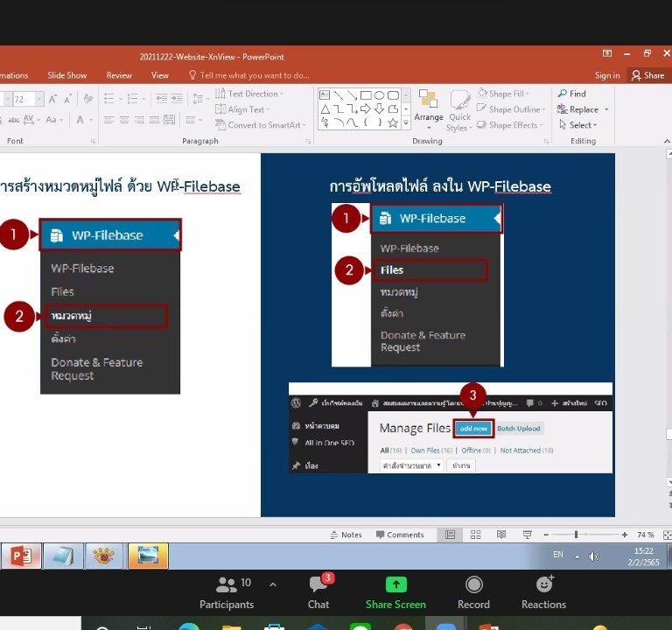Screen dimensions: 672x630
Task: Click the zoom out minus button
Action: point(546,535)
